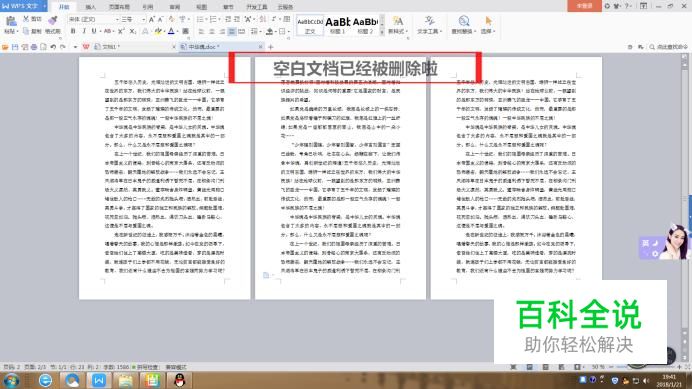Open the font size combo box
This screenshot has width=692, height=389.
[x=133, y=19]
